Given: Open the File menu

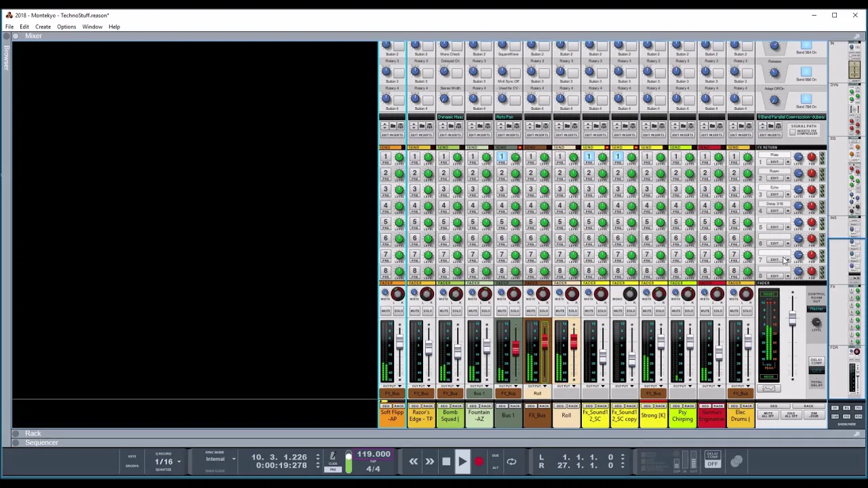Looking at the screenshot, I should [x=9, y=26].
